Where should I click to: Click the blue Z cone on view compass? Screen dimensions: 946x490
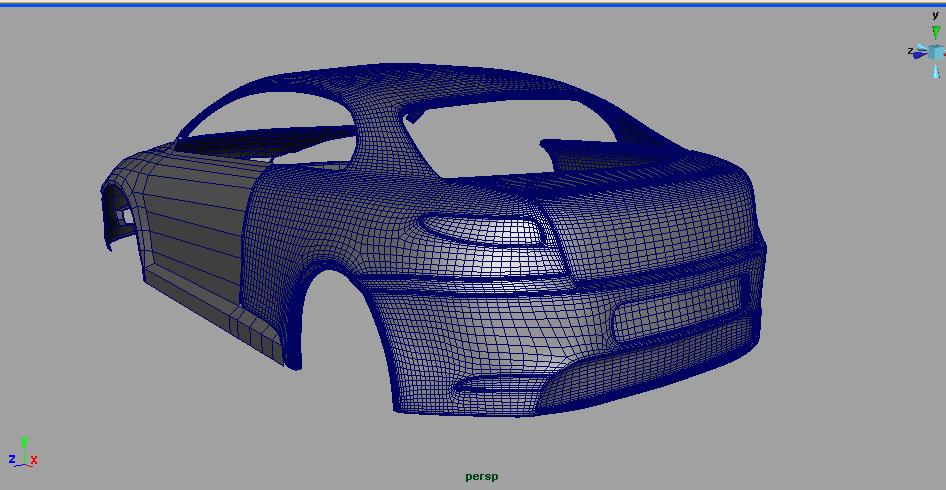(x=920, y=54)
